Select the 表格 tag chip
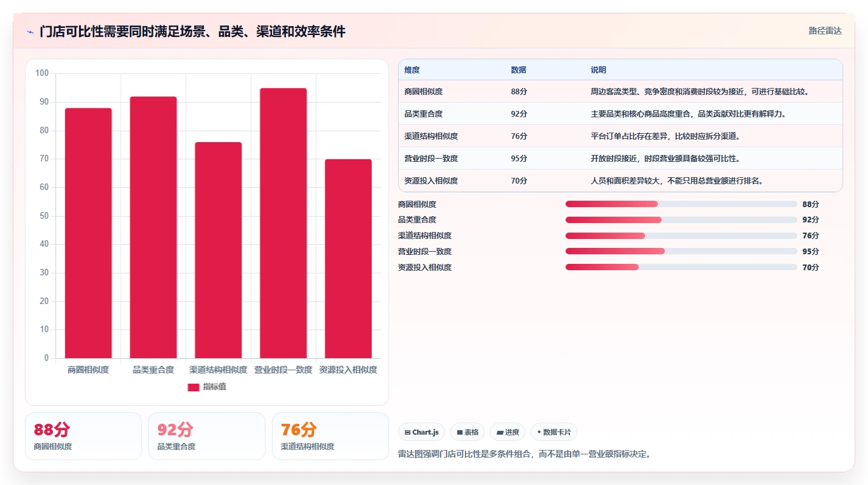Image resolution: width=868 pixels, height=485 pixels. (467, 432)
